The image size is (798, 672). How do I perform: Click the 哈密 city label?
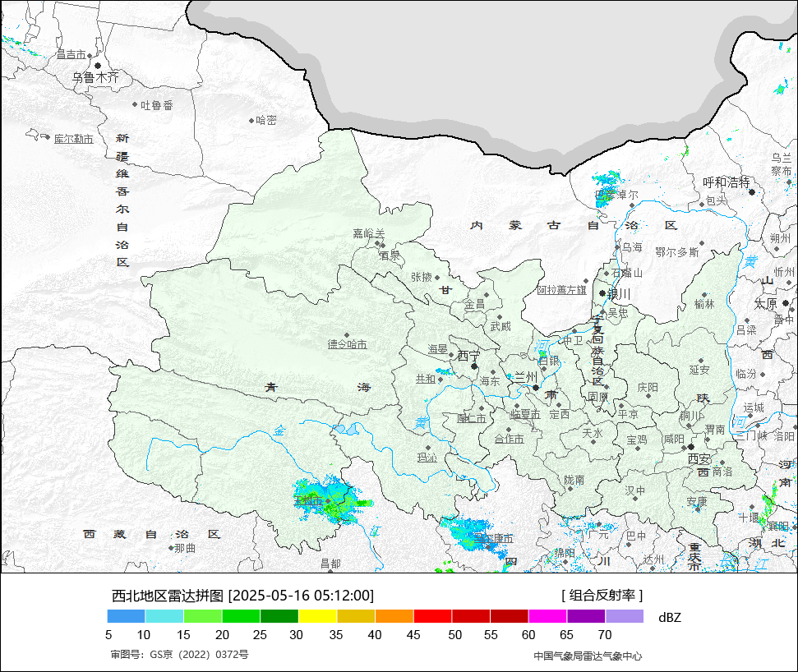coord(266,120)
